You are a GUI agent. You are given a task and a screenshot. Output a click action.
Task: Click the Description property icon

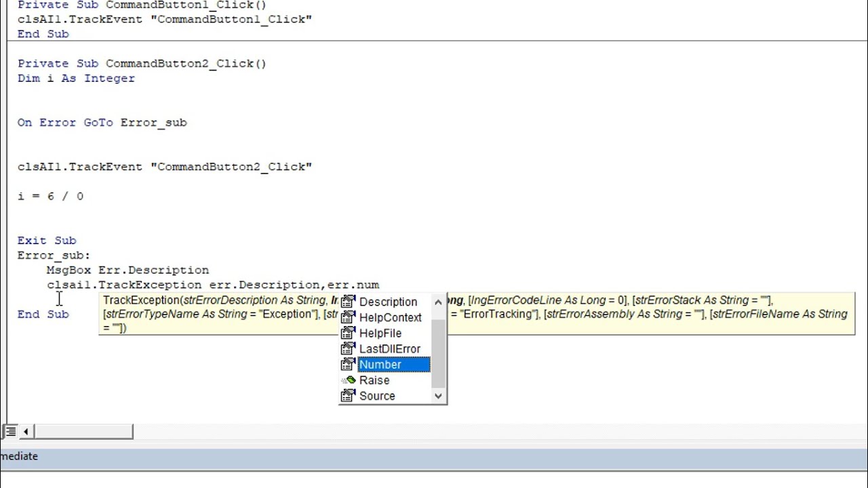tap(348, 302)
